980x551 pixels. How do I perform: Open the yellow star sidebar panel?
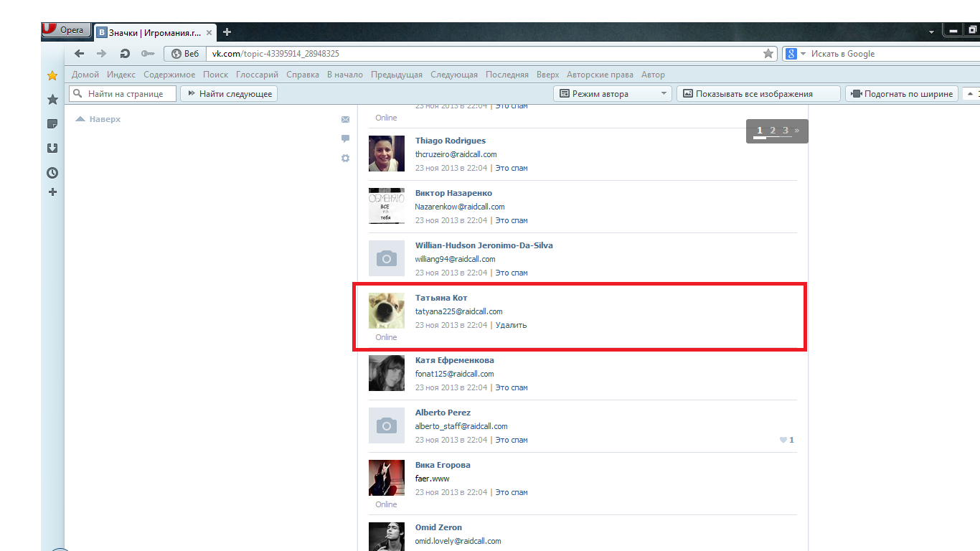pyautogui.click(x=52, y=75)
